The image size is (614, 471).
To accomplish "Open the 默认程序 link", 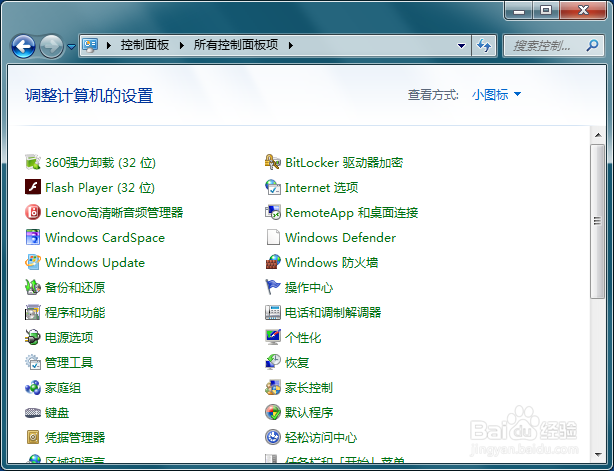I will [x=309, y=413].
